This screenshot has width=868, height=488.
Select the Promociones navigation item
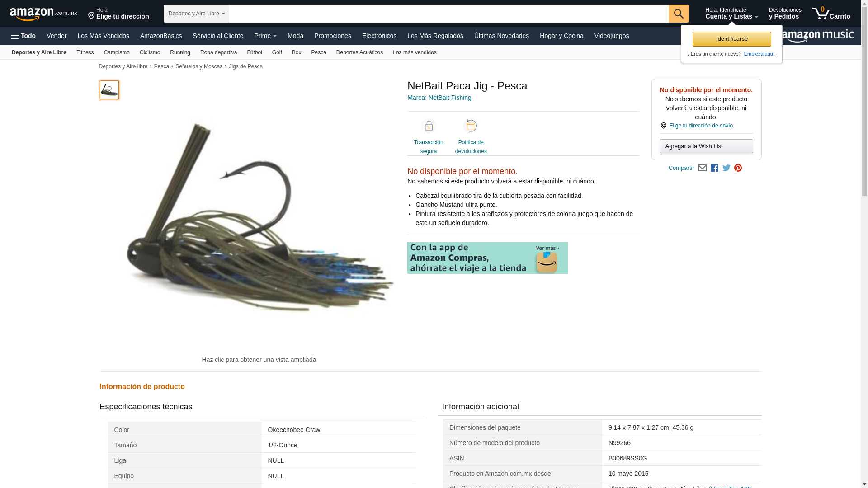333,36
